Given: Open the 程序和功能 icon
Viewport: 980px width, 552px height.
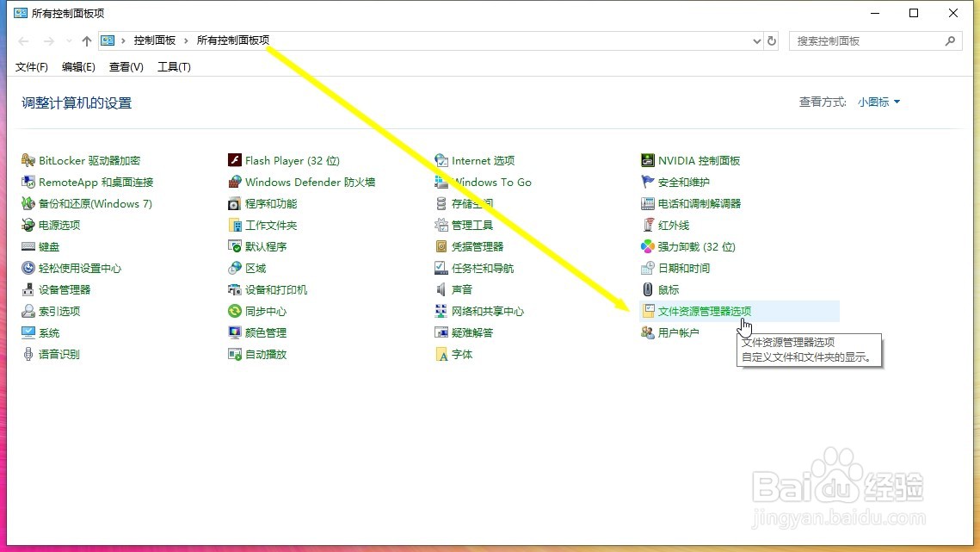Looking at the screenshot, I should point(234,203).
